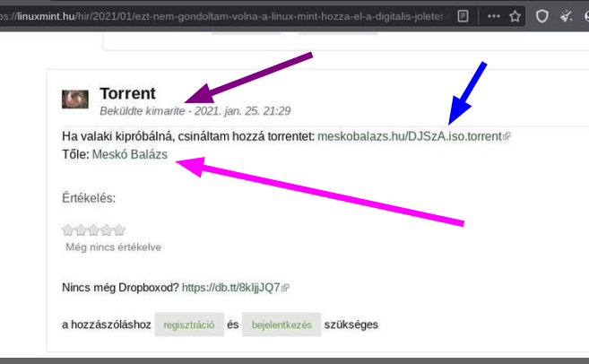
Task: Focus the linuxmint.hu address bar
Action: (x=224, y=16)
